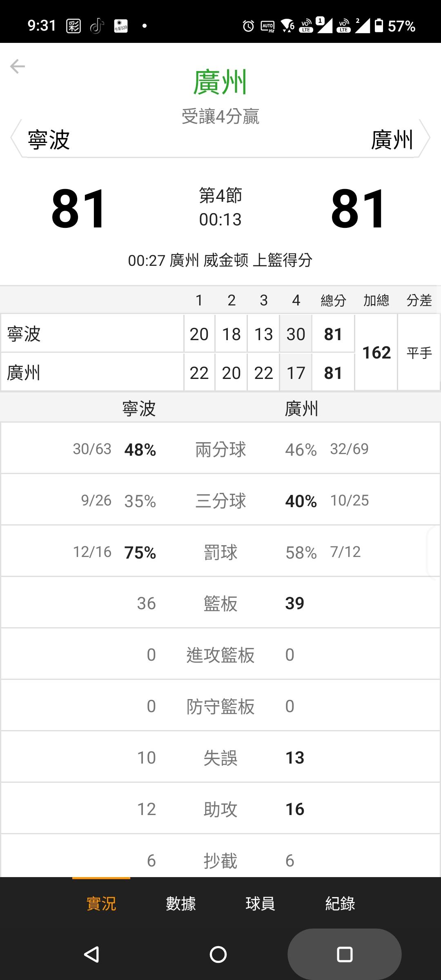Tap the battery status icon
Image resolution: width=441 pixels, height=980 pixels.
[x=379, y=26]
